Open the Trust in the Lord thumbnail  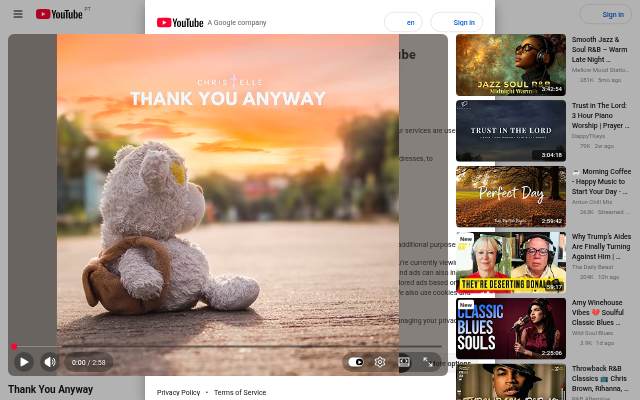coord(511,131)
